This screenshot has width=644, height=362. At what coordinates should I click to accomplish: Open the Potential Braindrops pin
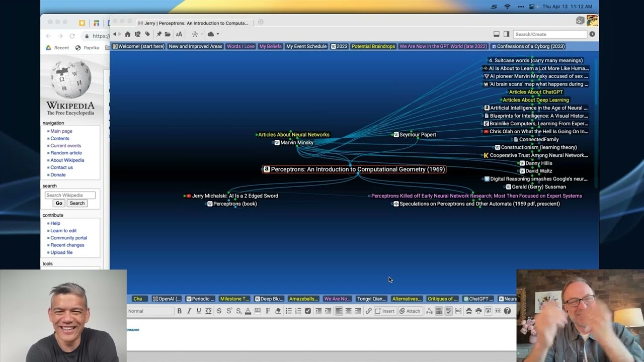373,46
